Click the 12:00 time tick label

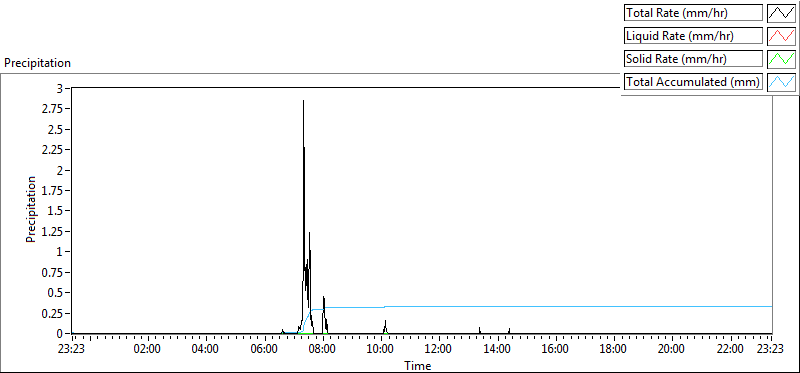click(439, 350)
